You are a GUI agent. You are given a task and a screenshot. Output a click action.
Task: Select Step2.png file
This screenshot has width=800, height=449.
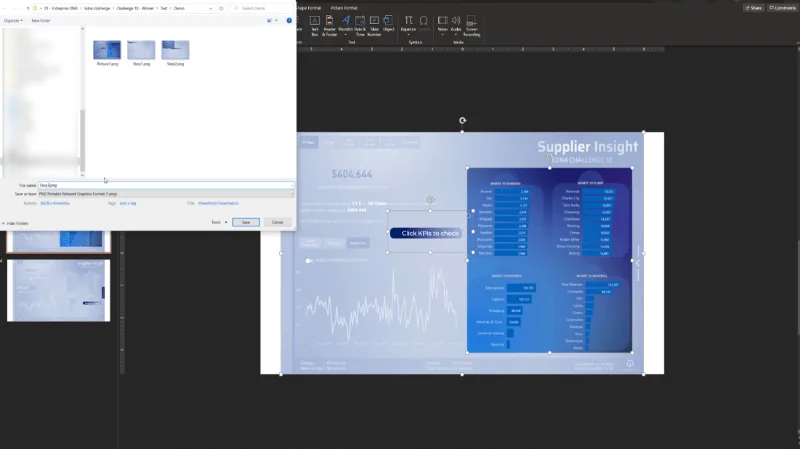[176, 53]
